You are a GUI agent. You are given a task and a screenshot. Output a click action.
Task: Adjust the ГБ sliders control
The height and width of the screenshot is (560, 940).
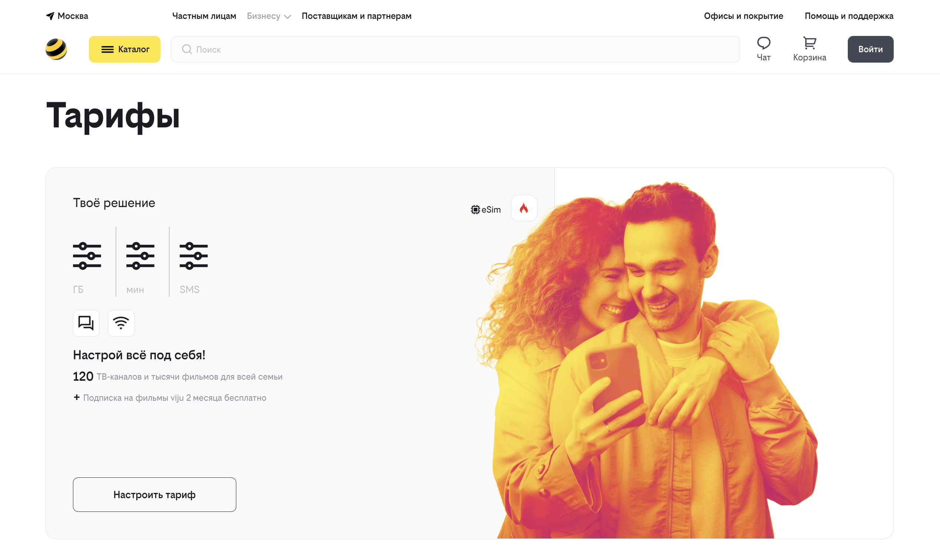pos(87,256)
